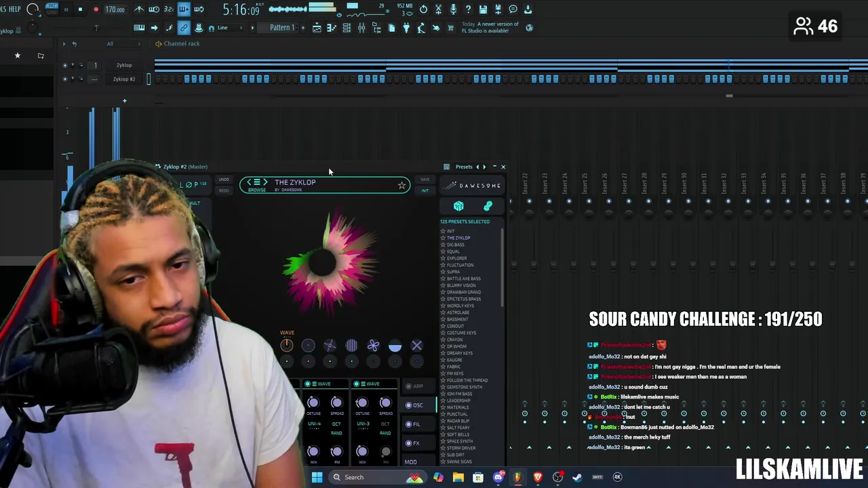Click the red record button
The height and width of the screenshot is (488, 868).
point(96,9)
